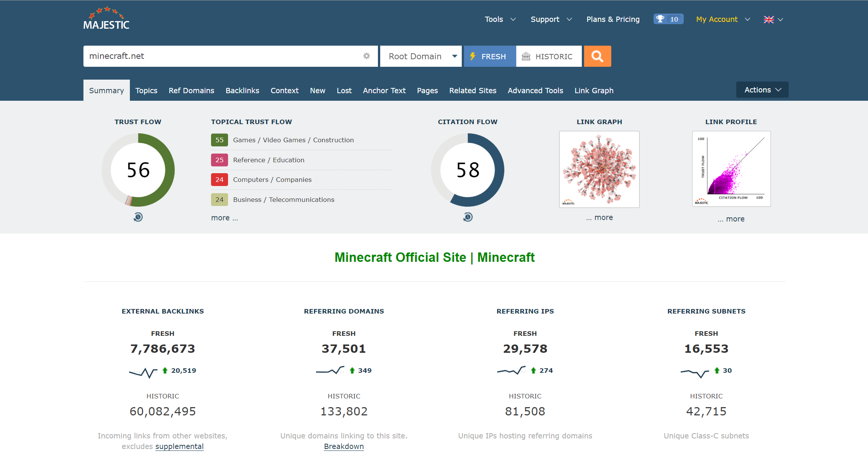Switch to the Context tab

pos(285,91)
